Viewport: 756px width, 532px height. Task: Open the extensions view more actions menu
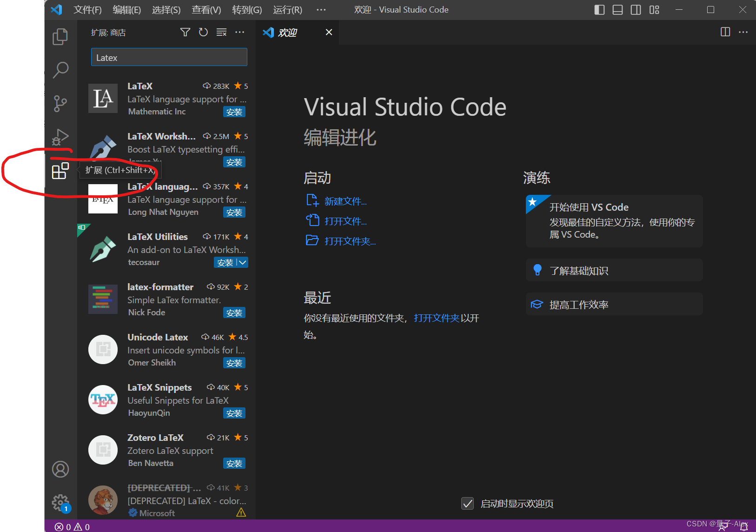pos(240,32)
